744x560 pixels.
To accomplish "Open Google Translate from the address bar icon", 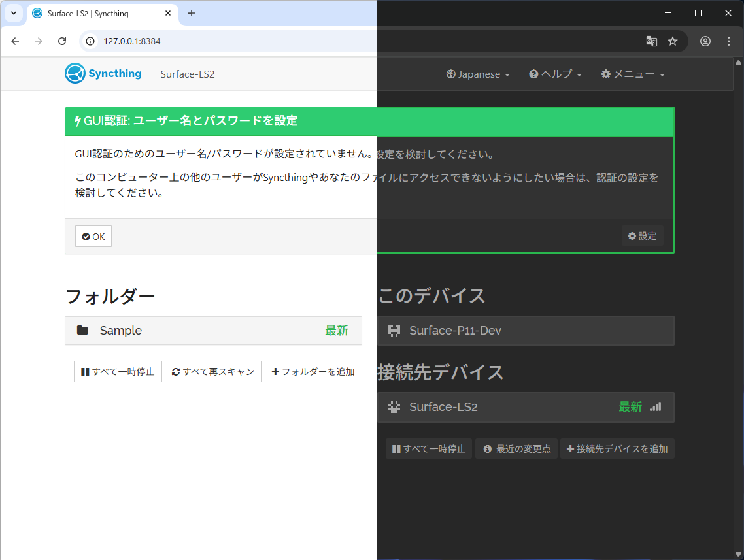I will pyautogui.click(x=651, y=41).
